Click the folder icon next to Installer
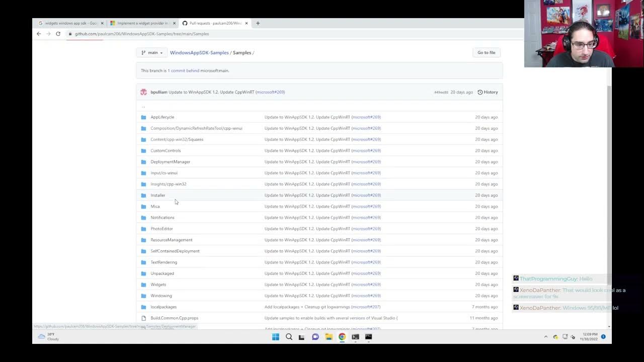The image size is (644, 362). tap(143, 195)
